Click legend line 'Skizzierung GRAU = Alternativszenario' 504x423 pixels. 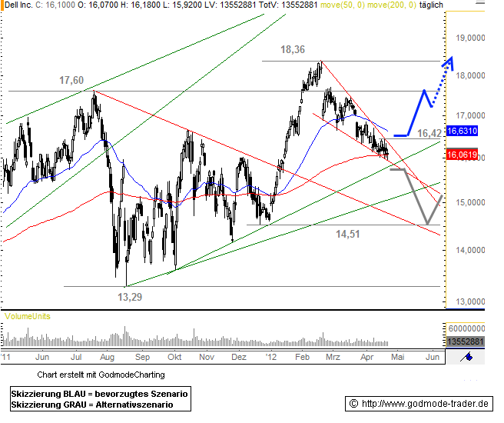92,405
